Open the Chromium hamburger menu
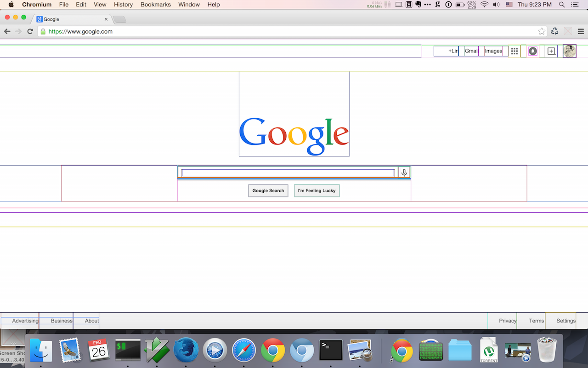Image resolution: width=588 pixels, height=368 pixels. pyautogui.click(x=581, y=31)
